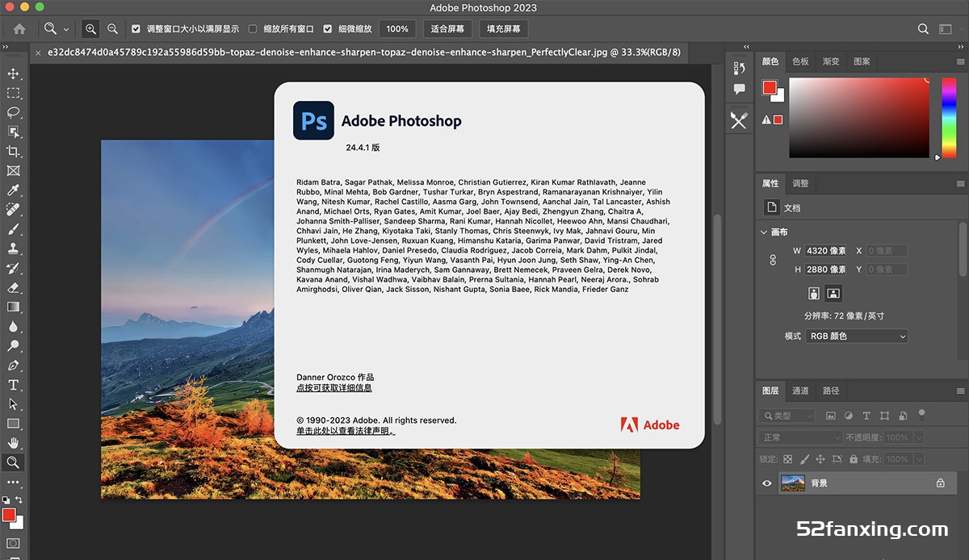Toggle lock transparent pixels icon
Image resolution: width=969 pixels, height=560 pixels.
[788, 458]
